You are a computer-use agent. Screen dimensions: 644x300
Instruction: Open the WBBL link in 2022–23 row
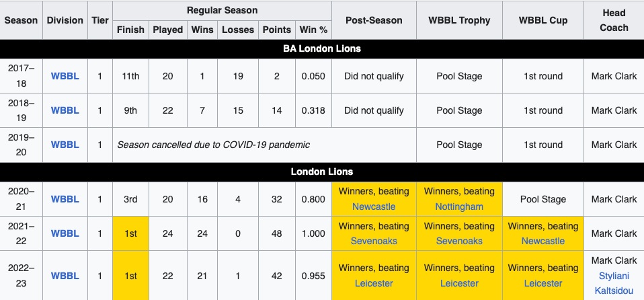click(x=65, y=276)
